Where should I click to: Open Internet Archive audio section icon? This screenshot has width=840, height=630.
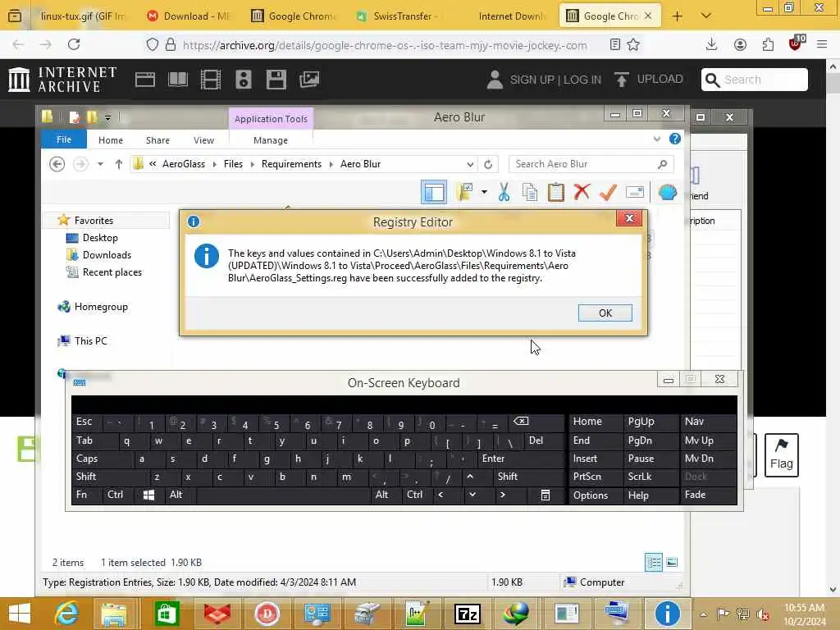pyautogui.click(x=243, y=80)
